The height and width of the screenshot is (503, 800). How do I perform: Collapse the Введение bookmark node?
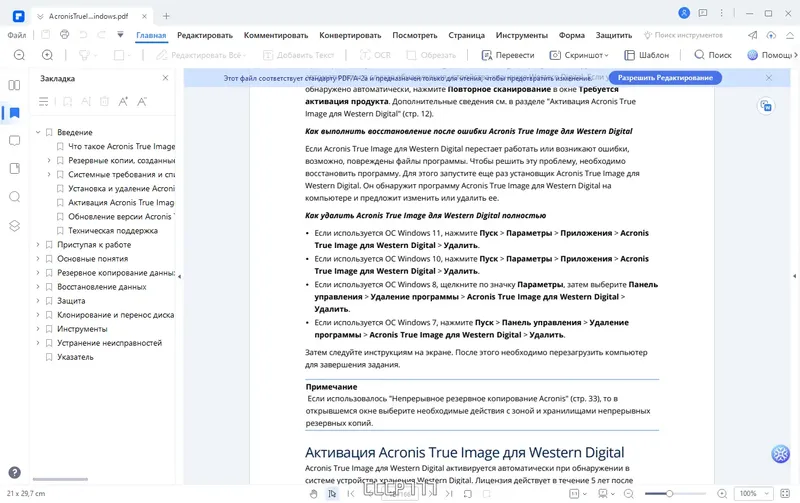38,132
